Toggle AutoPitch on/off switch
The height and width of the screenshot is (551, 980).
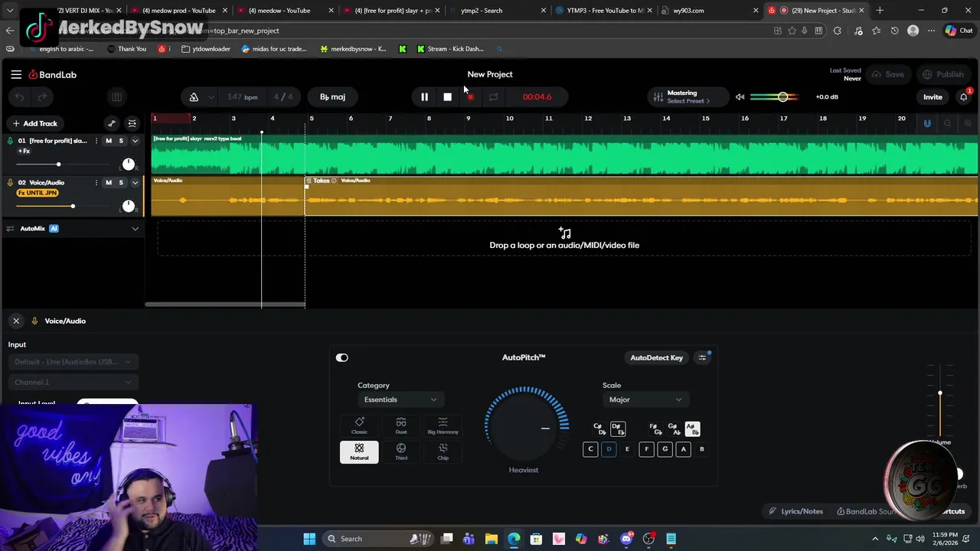point(341,357)
